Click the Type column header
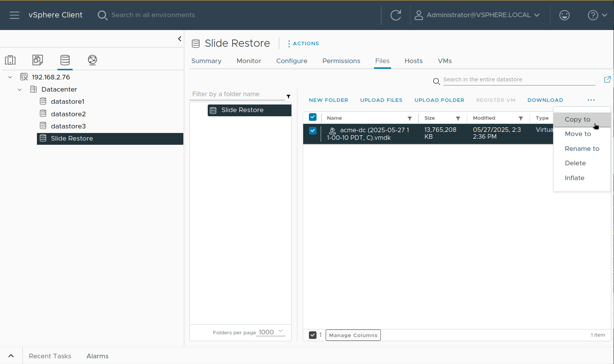Screen dimensions: 614x364 click(542, 118)
